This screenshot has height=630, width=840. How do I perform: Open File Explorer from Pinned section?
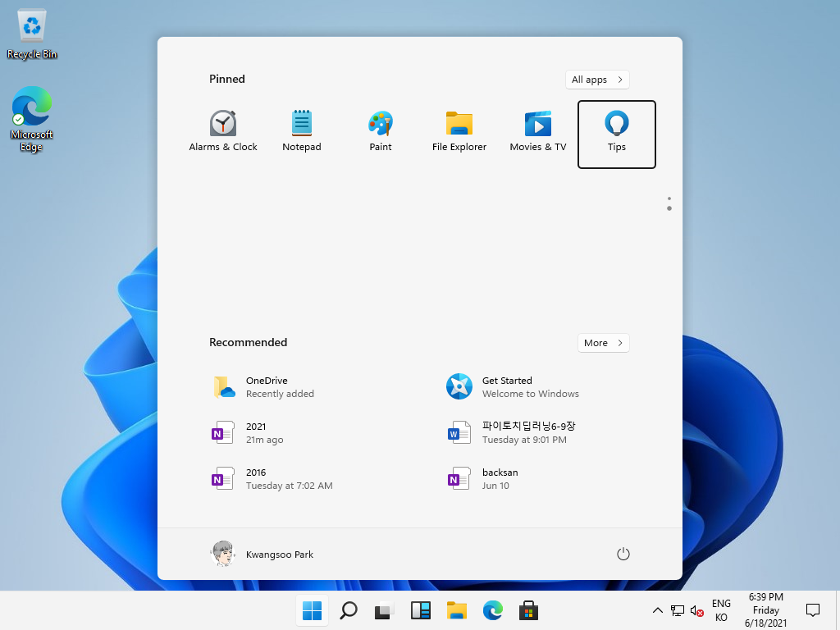(459, 132)
